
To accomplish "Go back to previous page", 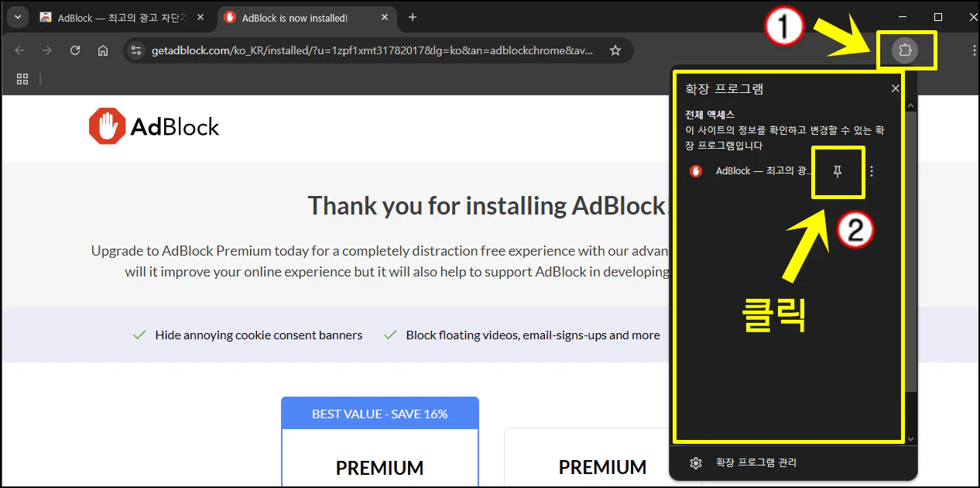I will (x=20, y=51).
